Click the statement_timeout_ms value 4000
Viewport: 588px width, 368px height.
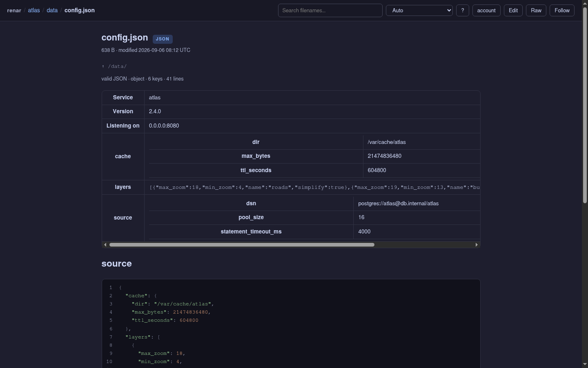[364, 232]
